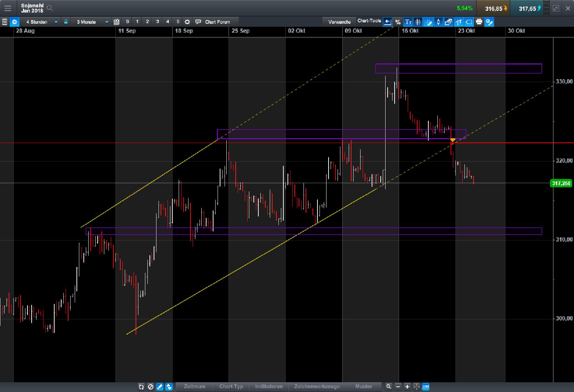Image resolution: width=574 pixels, height=392 pixels.
Task: Expand the Chart Typ menu
Action: (x=231, y=387)
